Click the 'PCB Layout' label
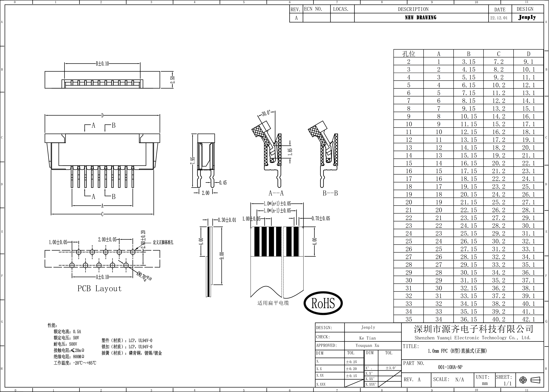Image resolution: width=550 pixels, height=392 pixels. (x=99, y=288)
